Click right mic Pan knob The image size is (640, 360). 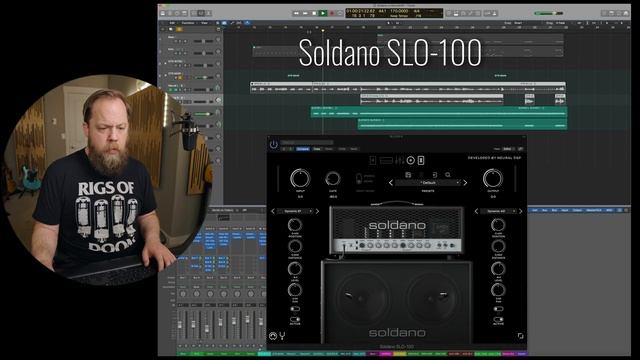(498, 290)
